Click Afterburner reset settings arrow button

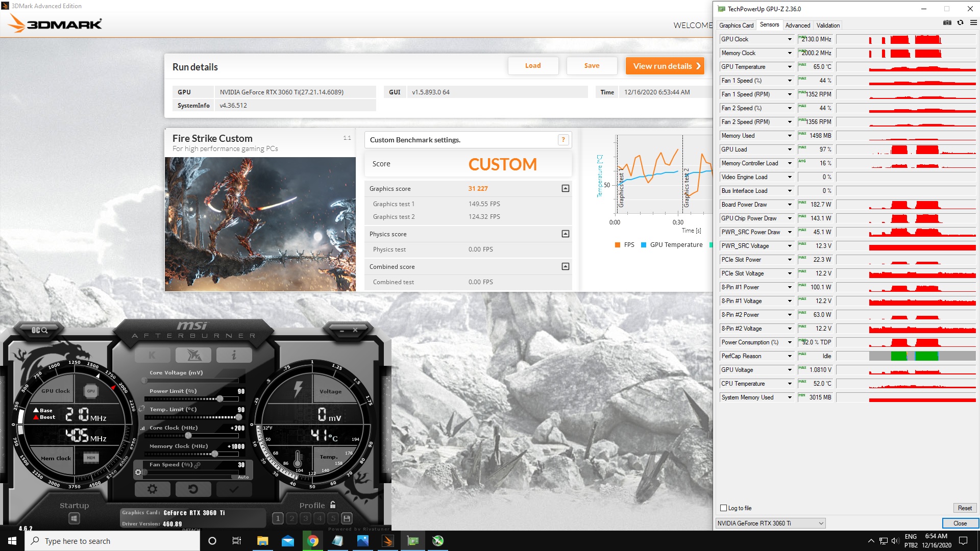click(x=193, y=489)
